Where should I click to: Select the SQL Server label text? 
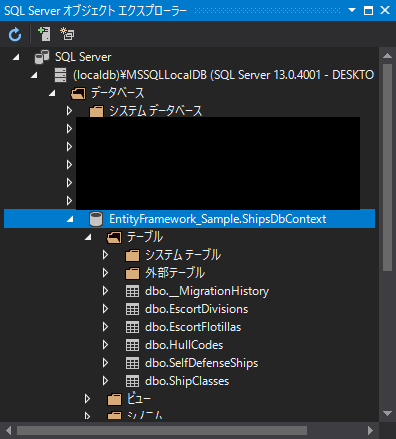coord(83,57)
